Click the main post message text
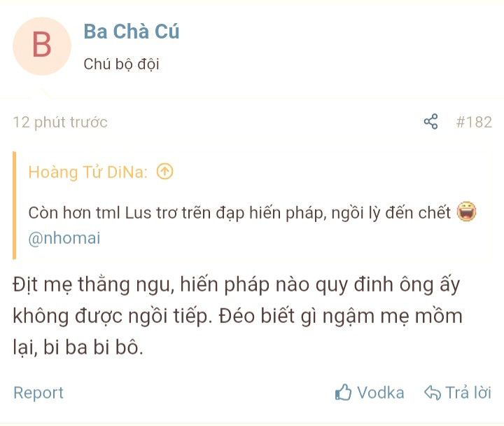 click(238, 316)
